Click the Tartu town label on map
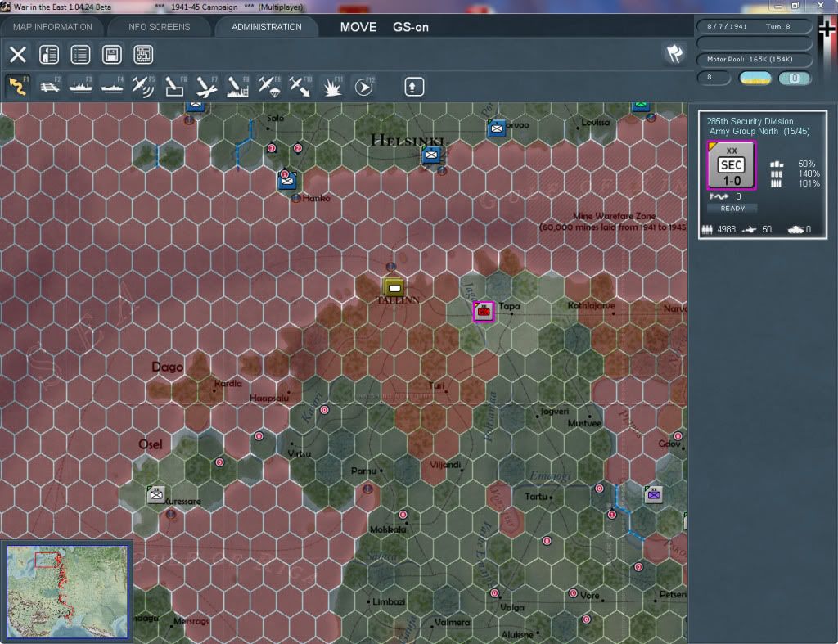Image resolution: width=838 pixels, height=644 pixels. pyautogui.click(x=535, y=497)
